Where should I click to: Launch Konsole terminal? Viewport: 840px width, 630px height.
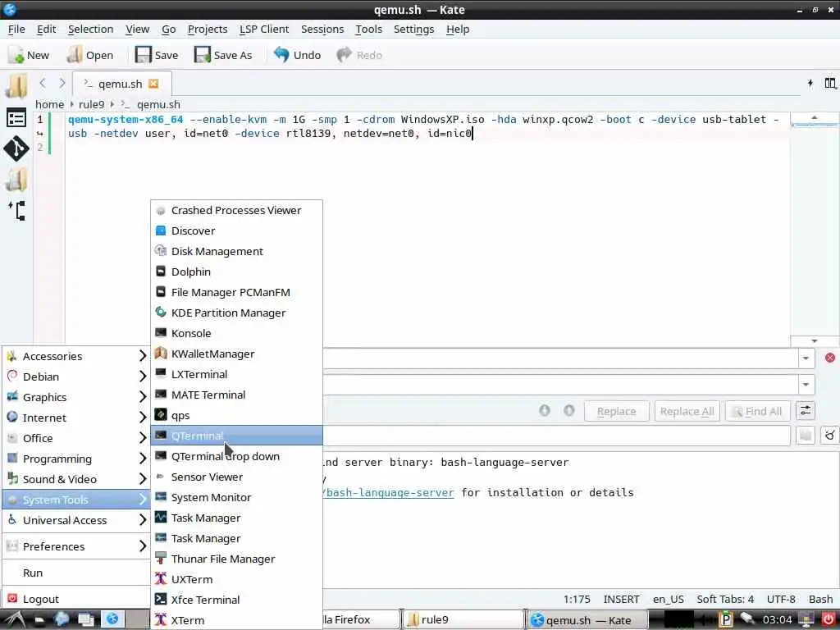pos(236,333)
